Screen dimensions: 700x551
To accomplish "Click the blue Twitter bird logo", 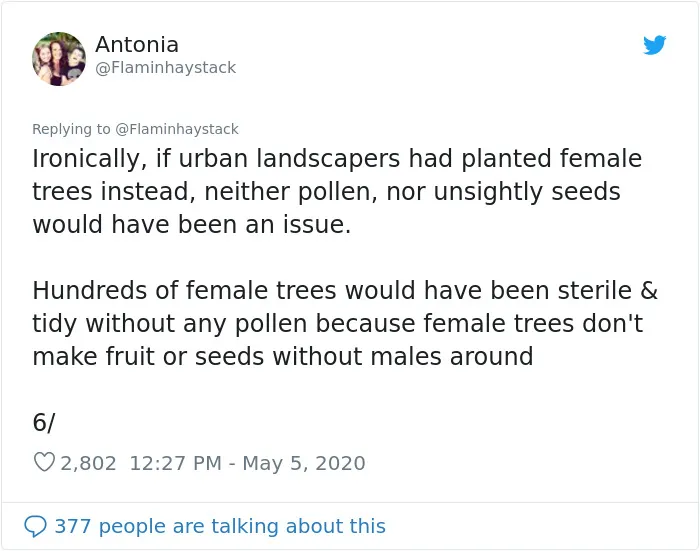I will 654,45.
